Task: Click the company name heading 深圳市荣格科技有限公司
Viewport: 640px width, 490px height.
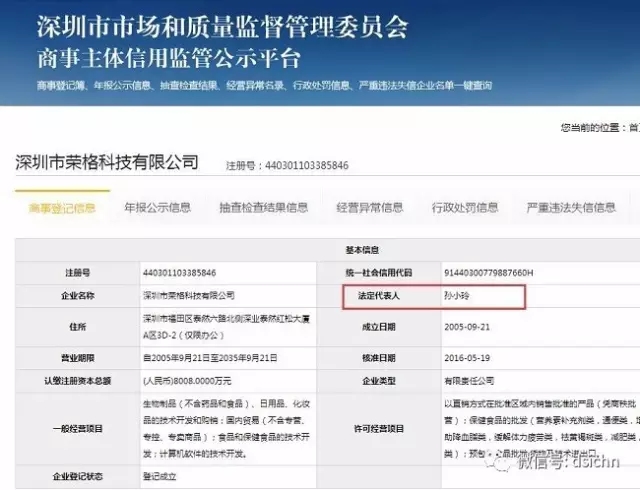Action: (x=107, y=163)
